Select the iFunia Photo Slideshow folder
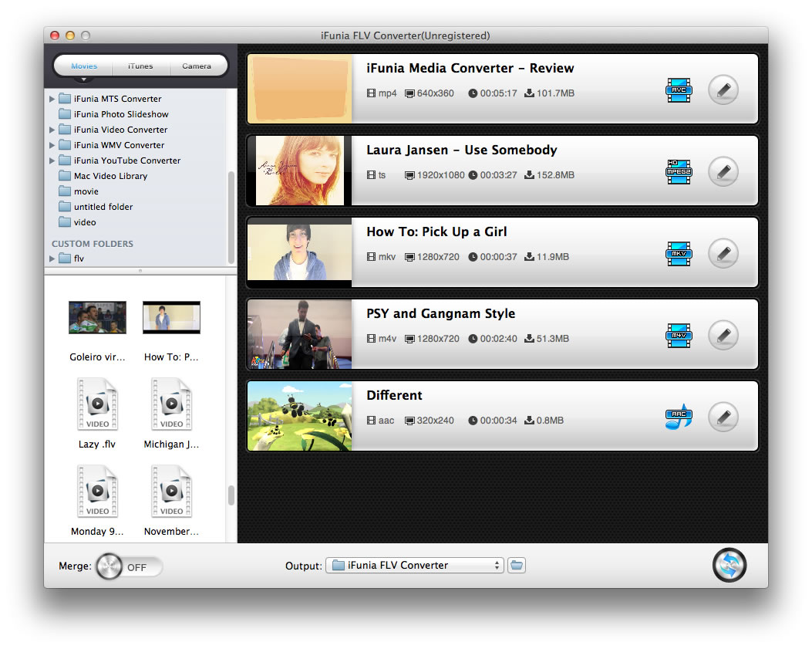The height and width of the screenshot is (649, 812). coord(113,114)
